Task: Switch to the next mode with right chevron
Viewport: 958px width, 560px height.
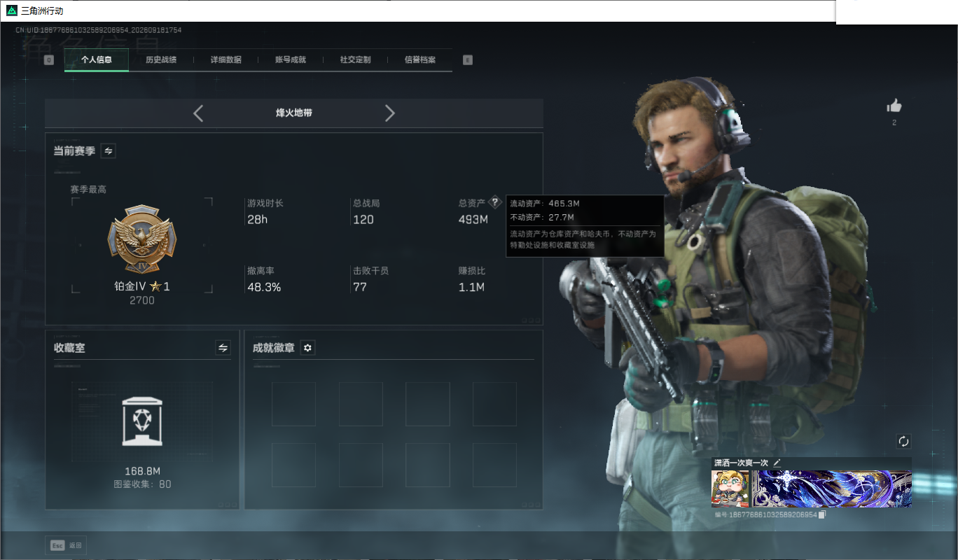Action: [x=390, y=113]
